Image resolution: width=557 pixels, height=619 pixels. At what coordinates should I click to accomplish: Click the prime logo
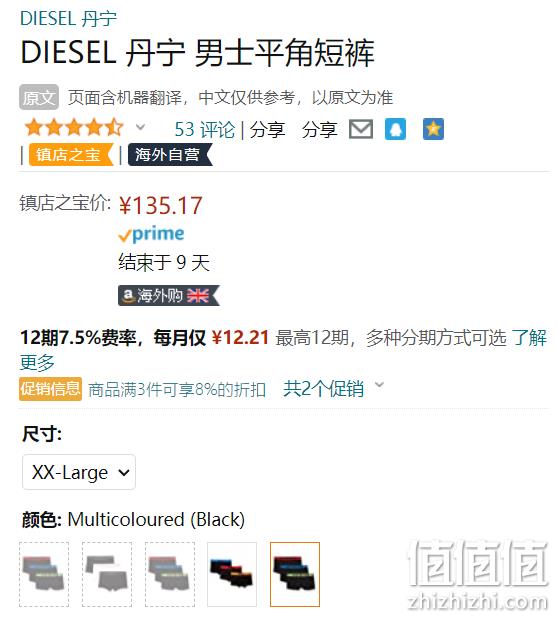(x=151, y=234)
